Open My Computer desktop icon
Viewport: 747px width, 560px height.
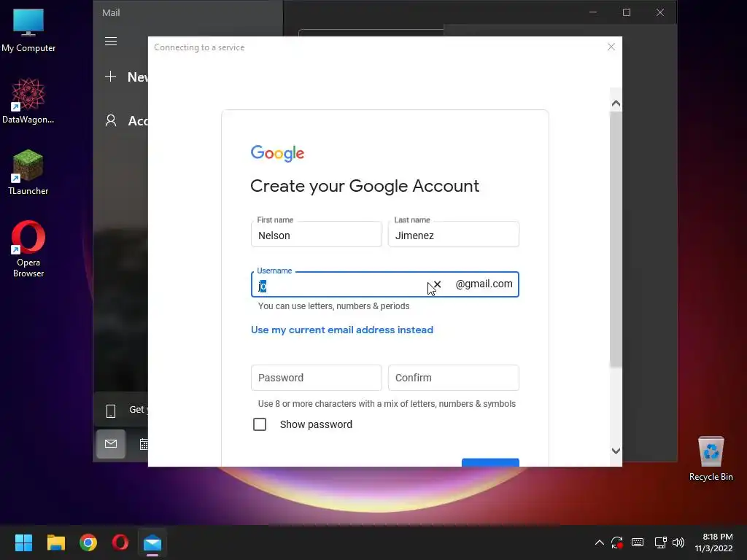28,31
